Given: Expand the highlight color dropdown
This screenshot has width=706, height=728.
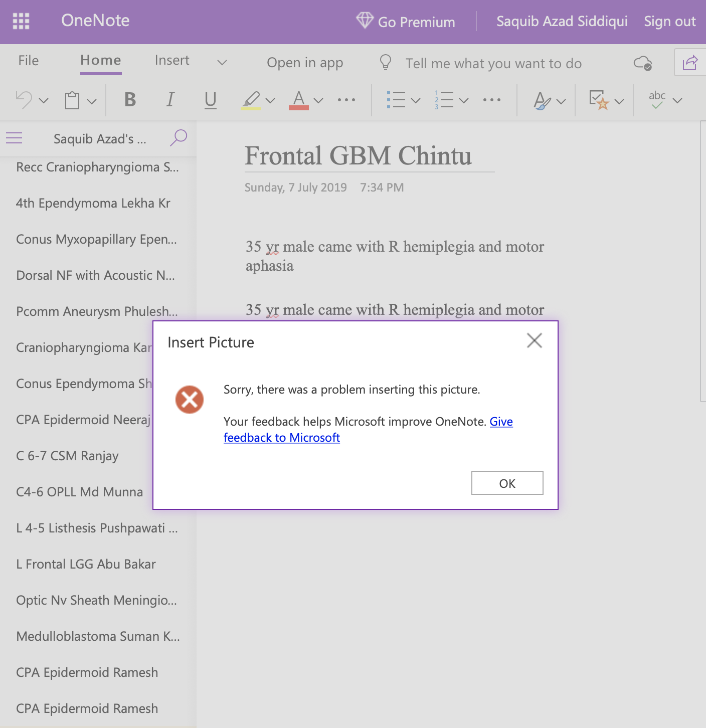Looking at the screenshot, I should pos(270,101).
